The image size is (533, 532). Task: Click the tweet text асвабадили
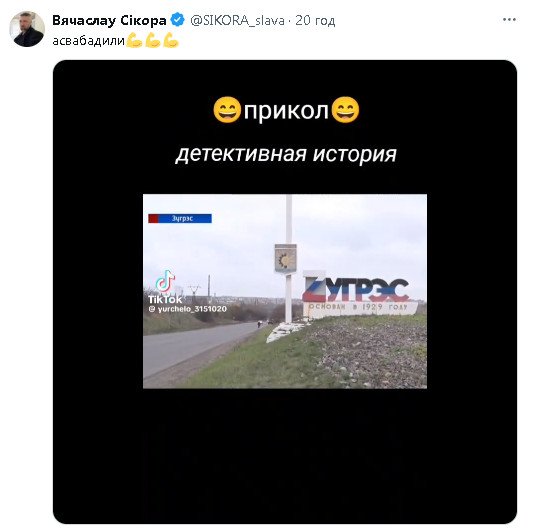88,41
